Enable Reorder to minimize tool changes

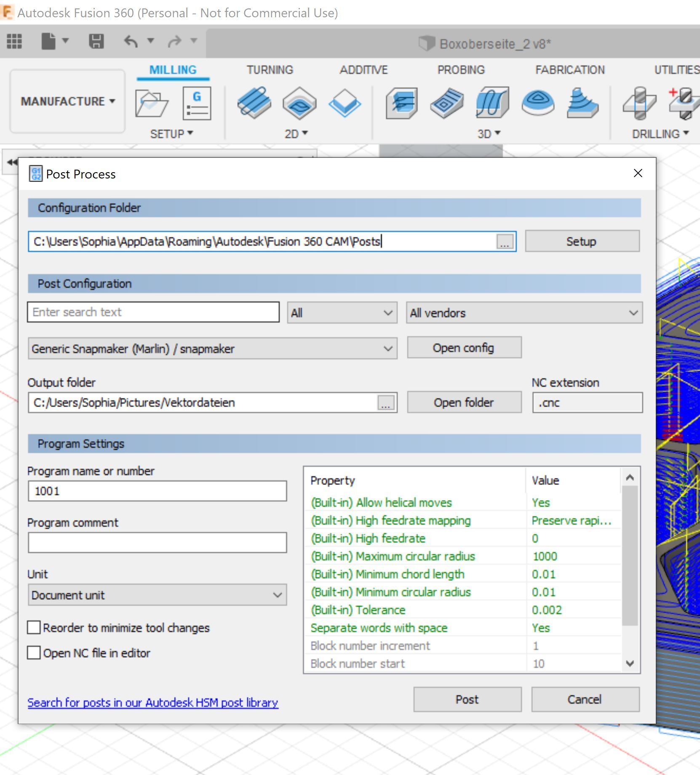pyautogui.click(x=34, y=628)
